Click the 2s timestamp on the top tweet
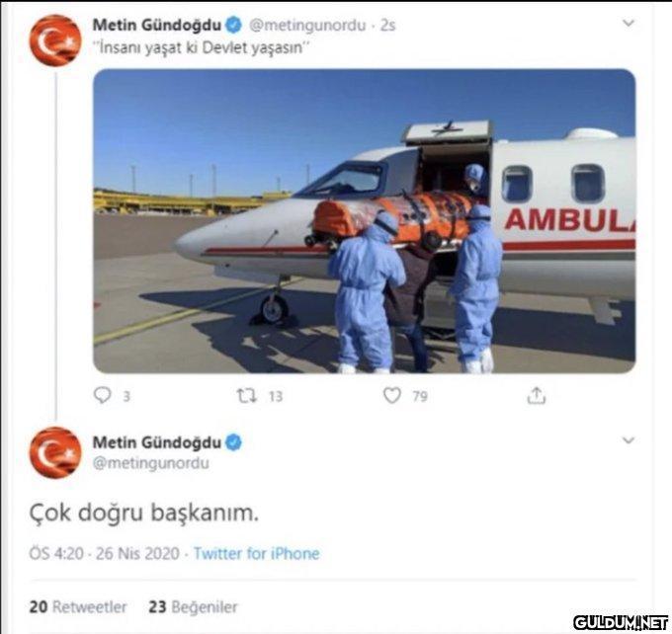This screenshot has width=672, height=634. click(x=387, y=26)
